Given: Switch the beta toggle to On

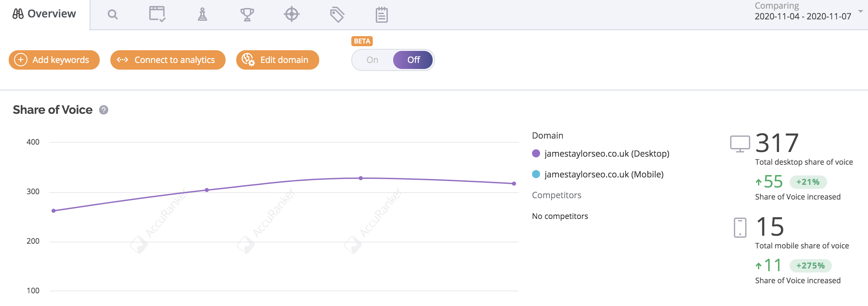Looking at the screenshot, I should pyautogui.click(x=372, y=60).
